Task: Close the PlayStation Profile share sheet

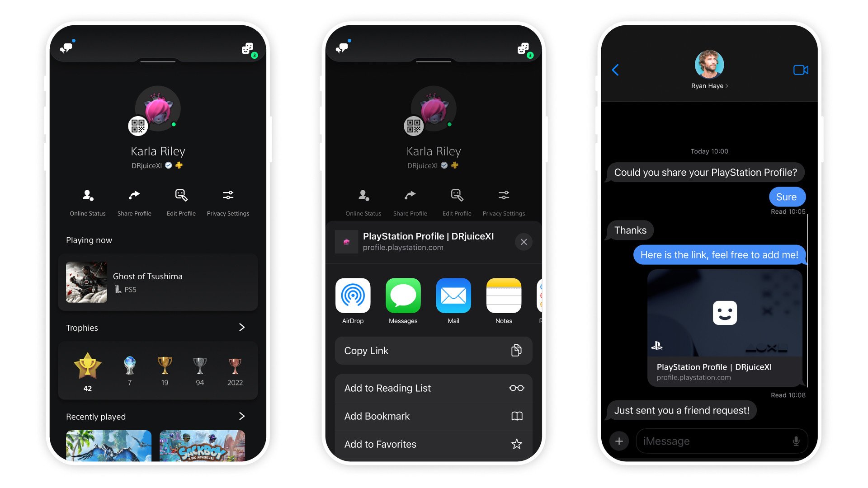Action: [523, 241]
